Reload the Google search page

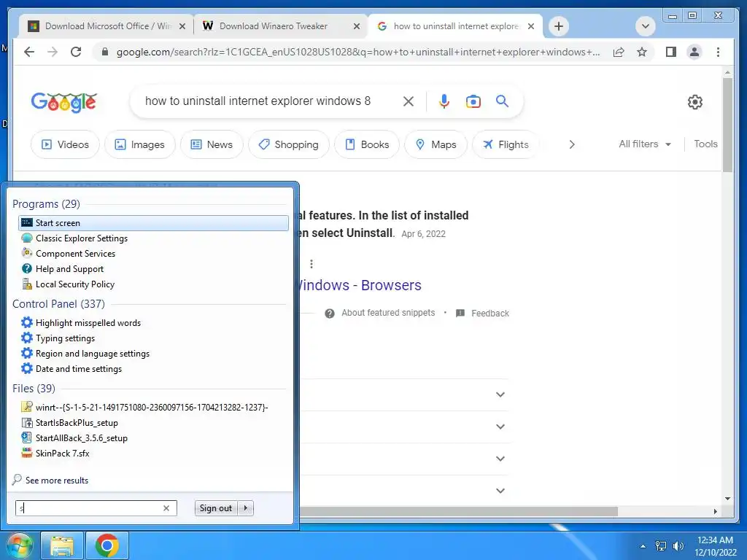76,52
